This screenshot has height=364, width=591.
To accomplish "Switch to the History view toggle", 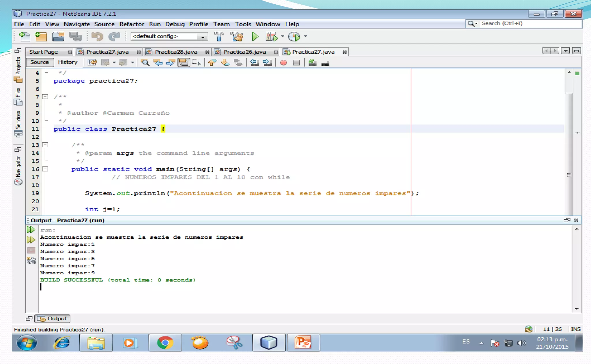I will (68, 62).
